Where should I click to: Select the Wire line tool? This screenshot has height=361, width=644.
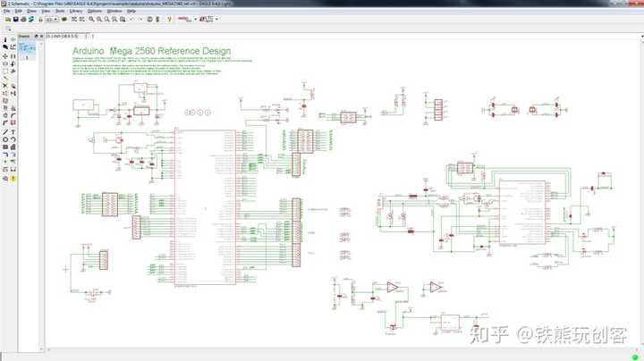[x=5, y=131]
